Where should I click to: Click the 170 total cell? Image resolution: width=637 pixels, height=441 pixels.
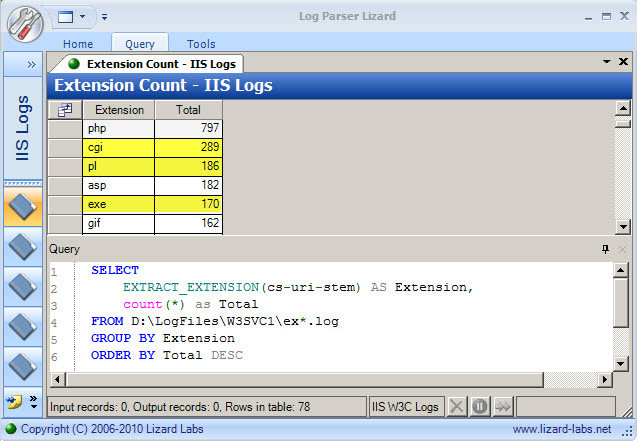tap(188, 204)
